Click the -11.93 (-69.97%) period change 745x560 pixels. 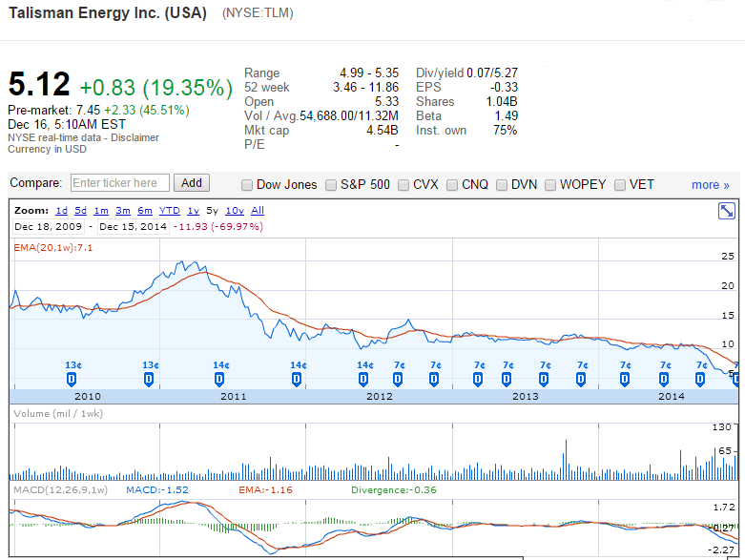coord(218,226)
